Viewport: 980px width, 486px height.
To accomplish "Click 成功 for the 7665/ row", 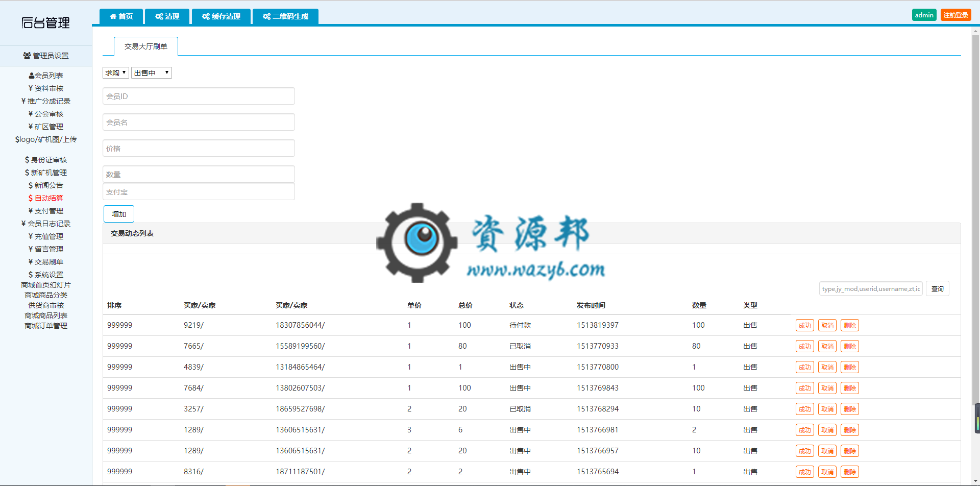I will [805, 346].
